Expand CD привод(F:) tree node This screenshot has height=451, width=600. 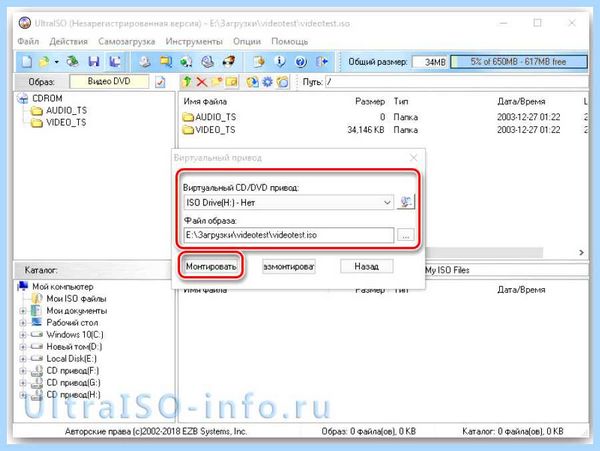(x=23, y=371)
